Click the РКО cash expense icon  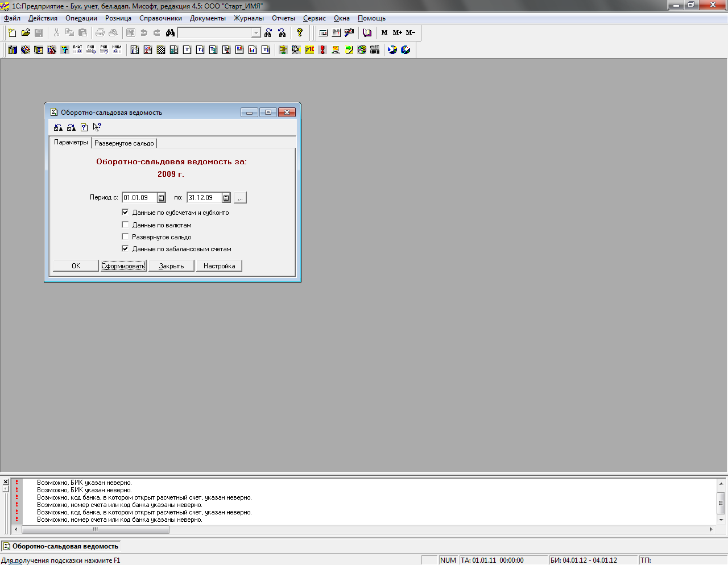(x=104, y=50)
